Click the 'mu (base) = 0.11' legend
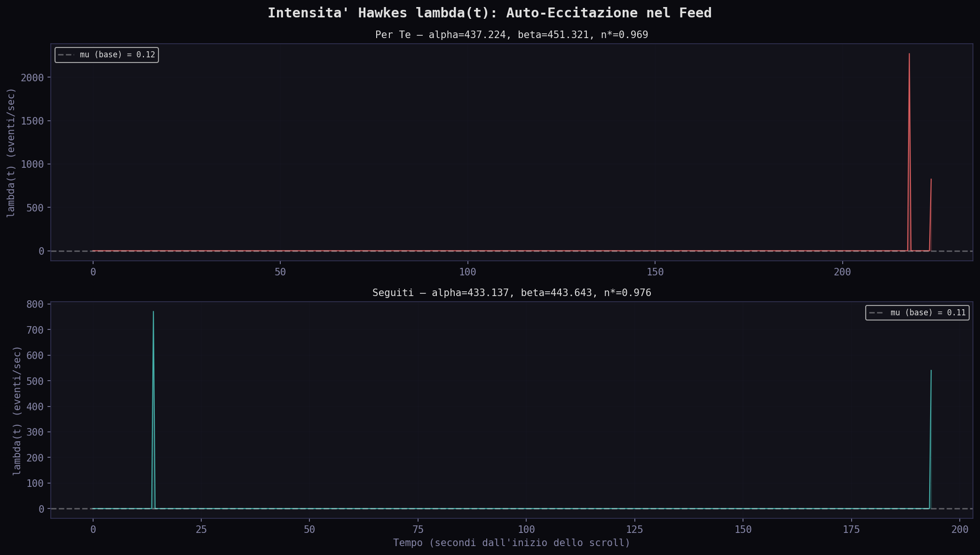The height and width of the screenshot is (555, 980). pos(917,313)
